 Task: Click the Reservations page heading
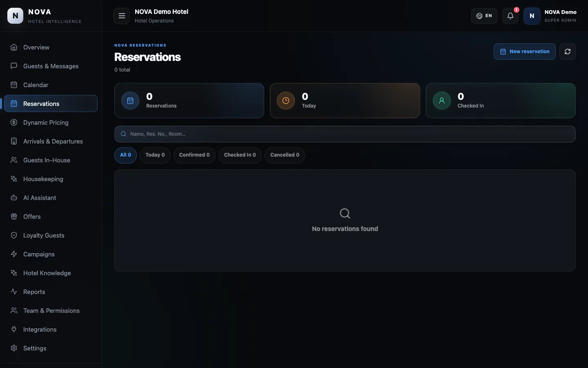click(x=147, y=57)
